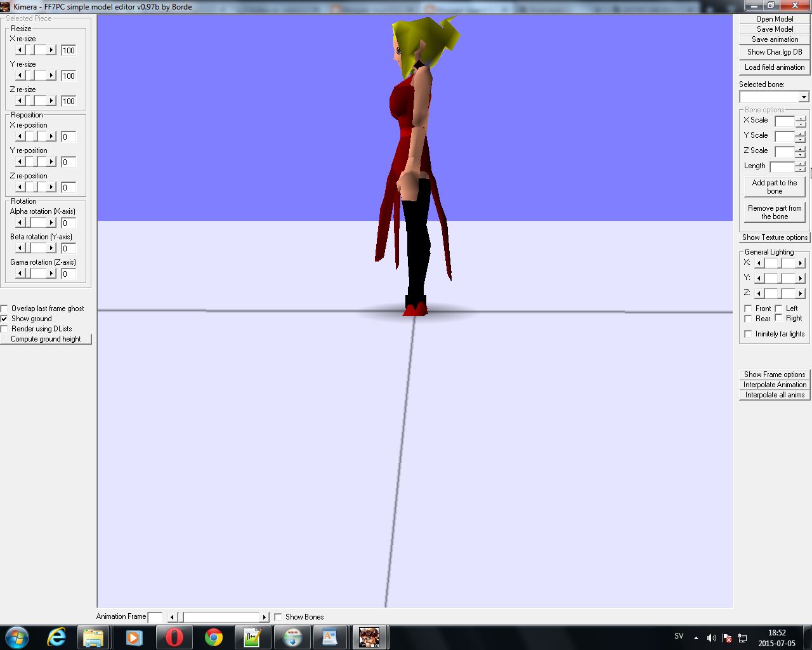Click the General Lighting Z slider
This screenshot has width=812, height=650.
tap(780, 293)
